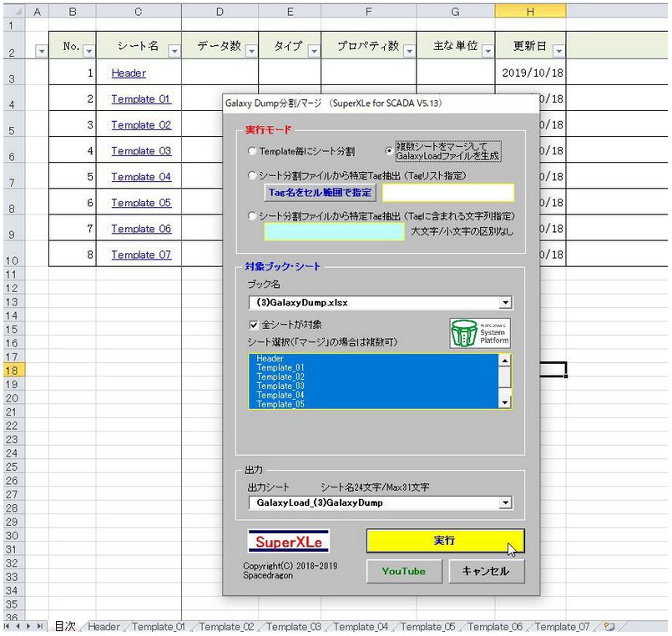Open the Template 02 hyperlink in column C
This screenshot has width=672, height=636.
point(141,125)
